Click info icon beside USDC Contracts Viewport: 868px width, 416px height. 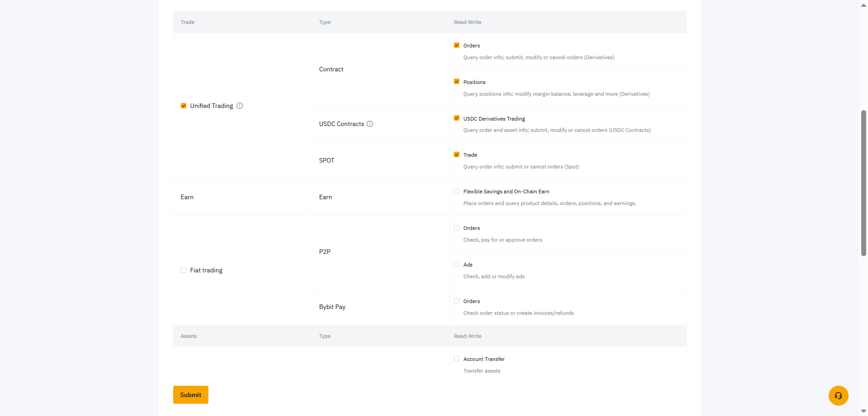coord(370,124)
